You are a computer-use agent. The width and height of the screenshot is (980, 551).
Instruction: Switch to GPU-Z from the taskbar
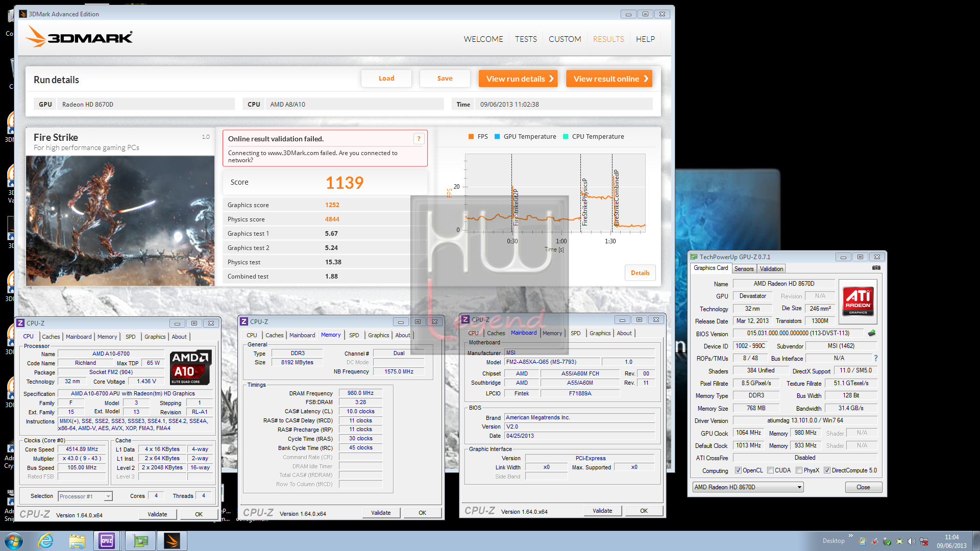click(140, 541)
